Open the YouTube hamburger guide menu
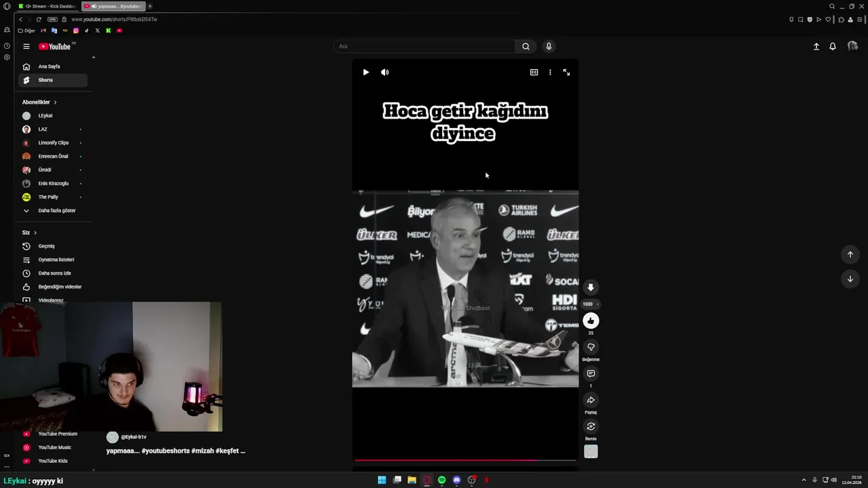 26,47
